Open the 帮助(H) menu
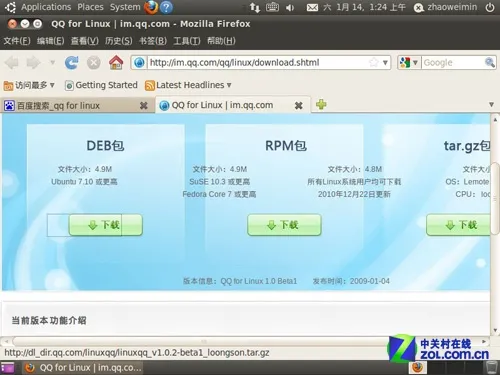Viewport: 500px width, 375px height. [221, 41]
